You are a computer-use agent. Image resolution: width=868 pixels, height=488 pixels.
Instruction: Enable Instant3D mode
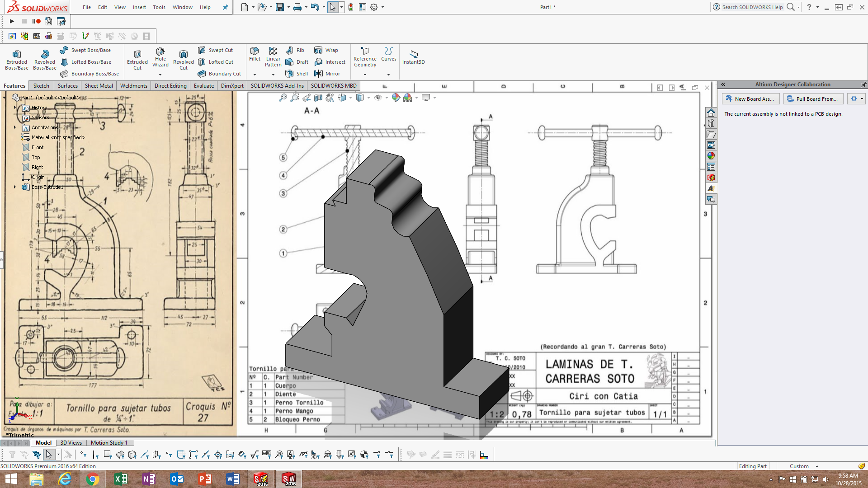[x=413, y=56]
